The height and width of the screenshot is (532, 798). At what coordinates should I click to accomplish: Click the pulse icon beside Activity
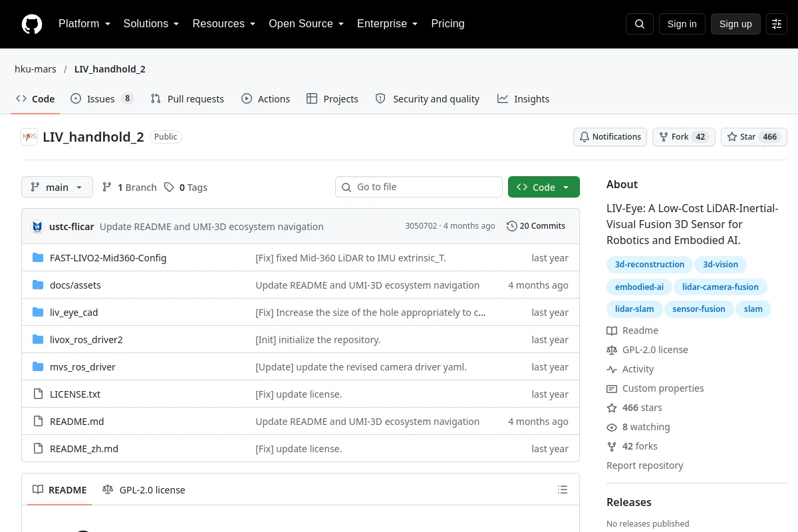612,369
